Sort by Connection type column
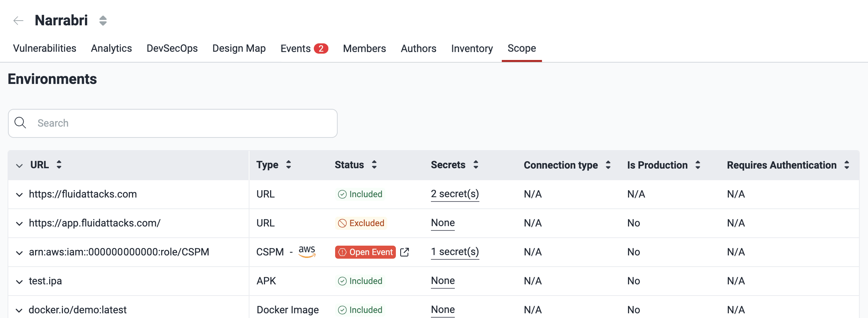 point(608,165)
